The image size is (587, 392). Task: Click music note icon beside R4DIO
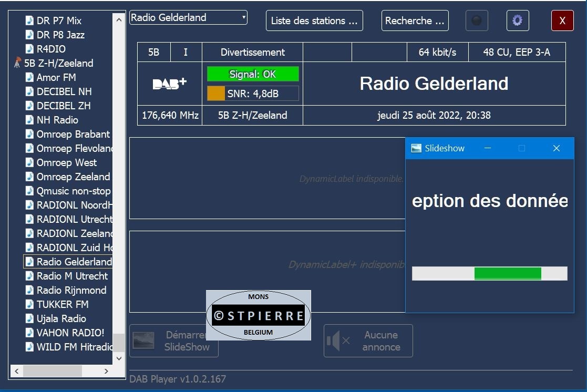29,49
